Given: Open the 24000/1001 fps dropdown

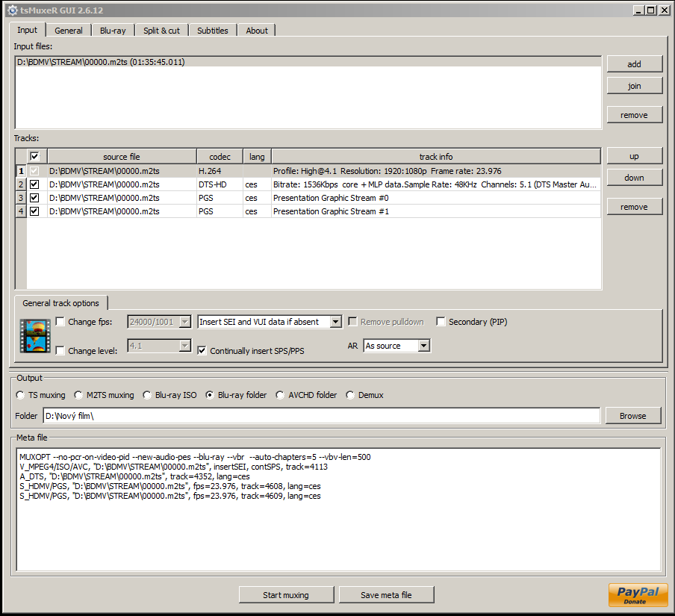Looking at the screenshot, I should [x=184, y=322].
